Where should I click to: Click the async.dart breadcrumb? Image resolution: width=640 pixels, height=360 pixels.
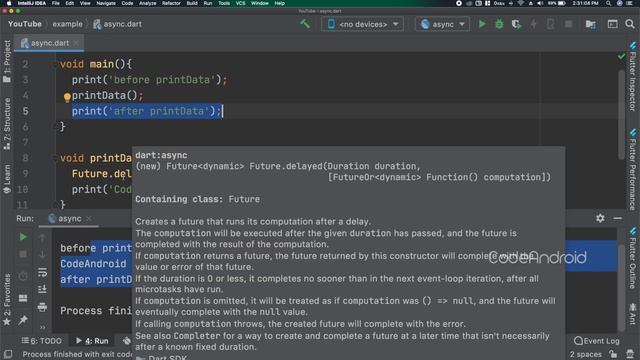(118, 24)
